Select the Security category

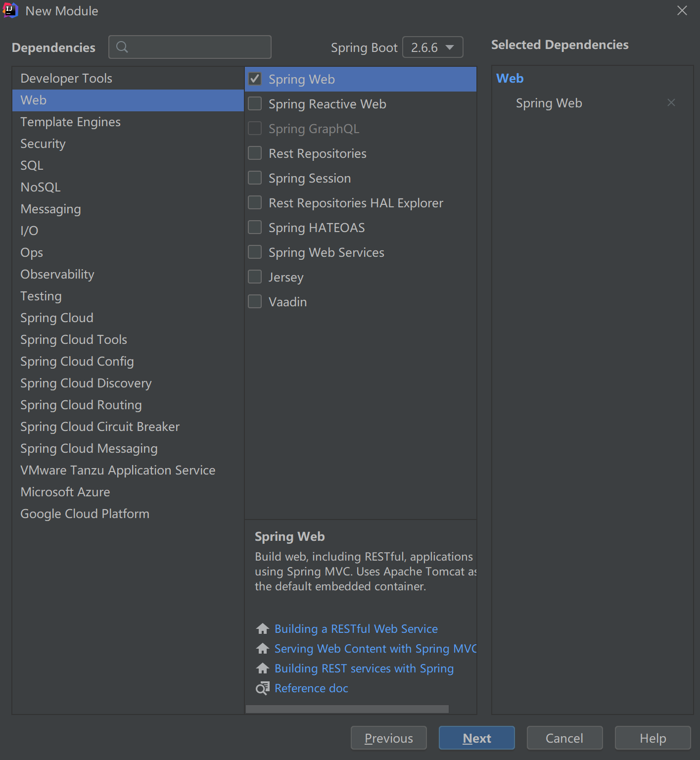(43, 144)
